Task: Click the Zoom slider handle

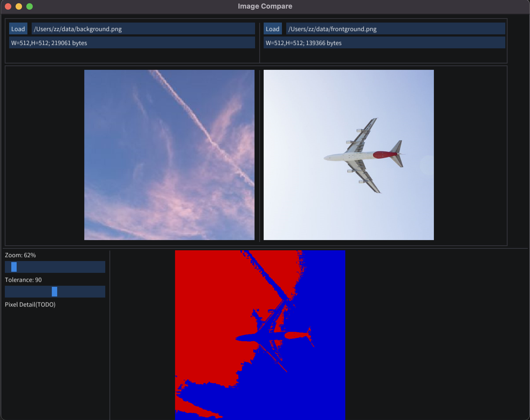Action: (14, 267)
